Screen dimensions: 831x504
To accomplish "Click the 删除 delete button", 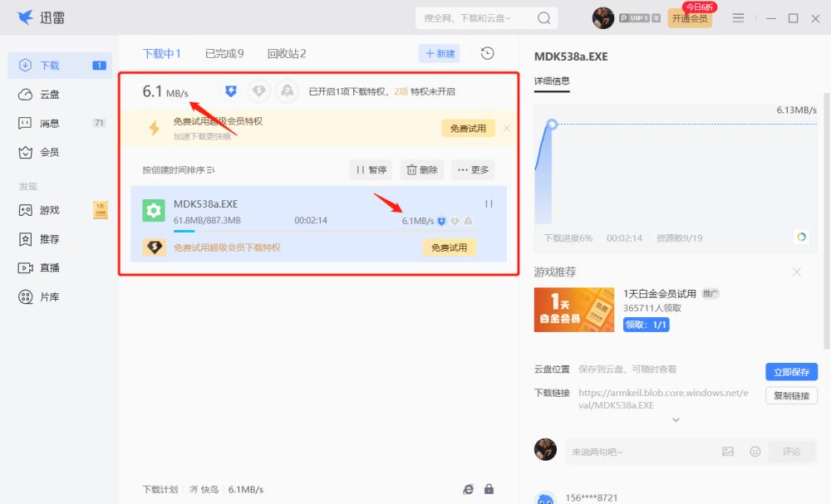I will tap(422, 170).
